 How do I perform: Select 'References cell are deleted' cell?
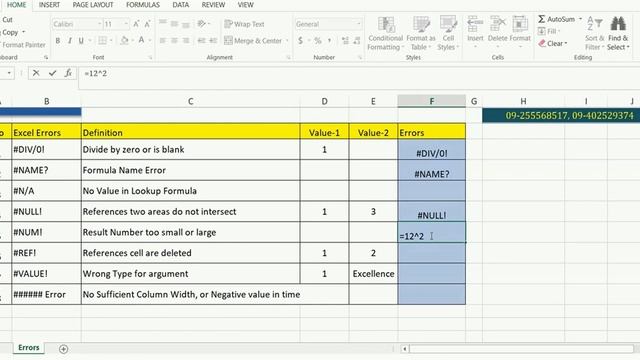(x=190, y=253)
